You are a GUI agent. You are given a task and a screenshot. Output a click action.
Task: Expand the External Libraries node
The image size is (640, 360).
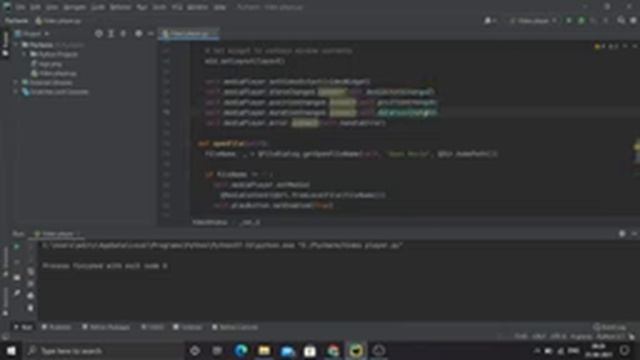[x=16, y=82]
